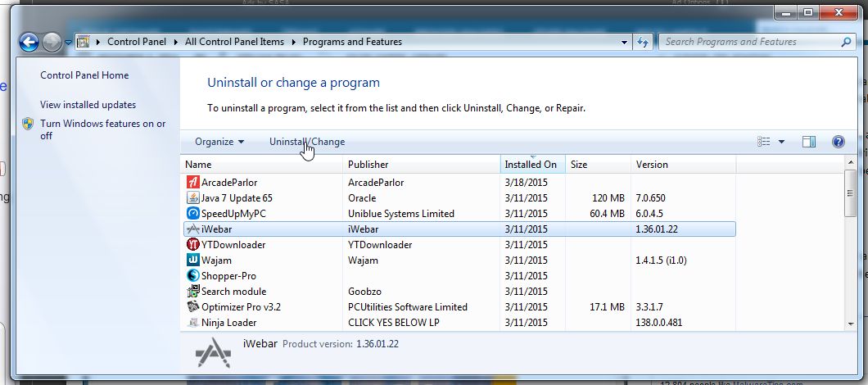Select the version 6.0.4.5 cell

649,213
